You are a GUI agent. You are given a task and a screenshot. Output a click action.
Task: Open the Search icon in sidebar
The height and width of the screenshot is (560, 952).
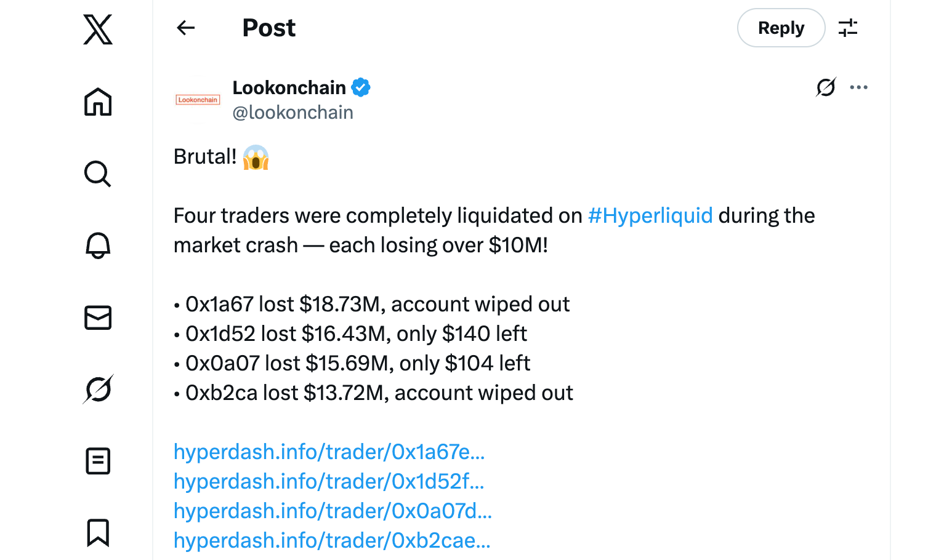tap(98, 174)
